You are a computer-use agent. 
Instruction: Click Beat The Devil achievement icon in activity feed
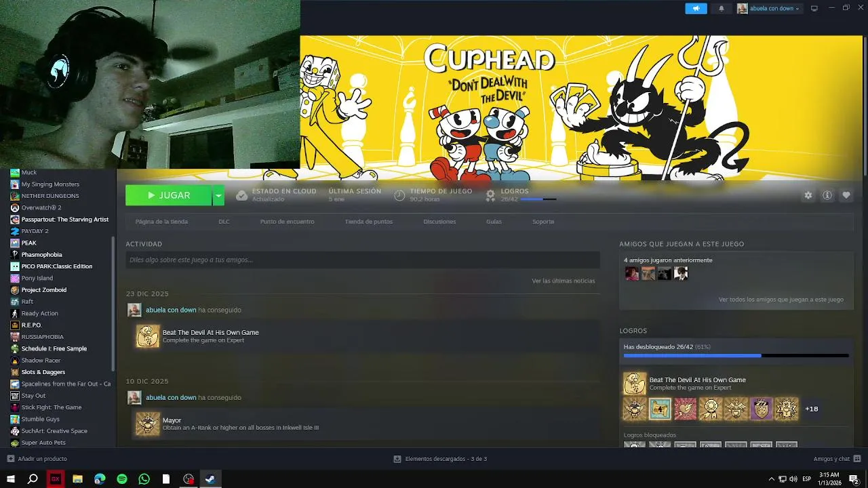(148, 336)
